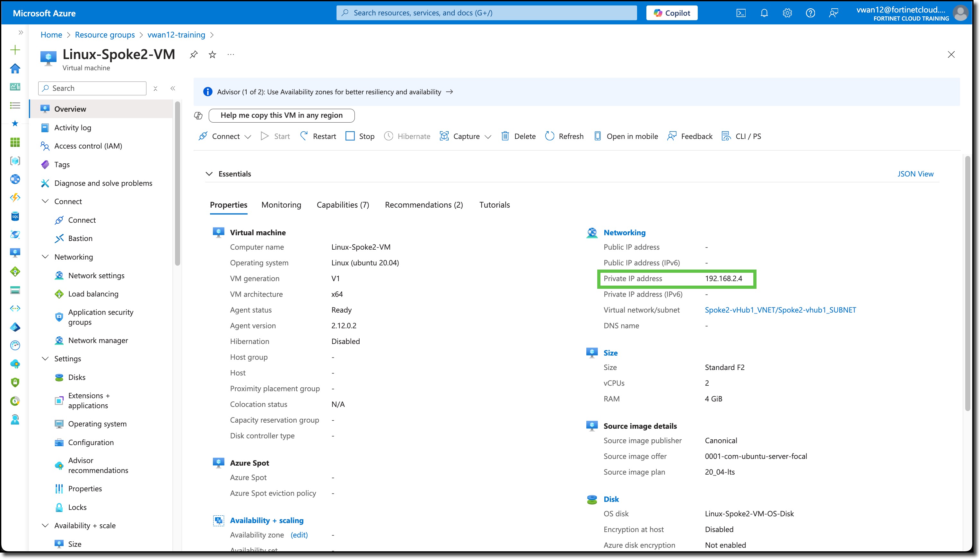Open portal settings gear

(x=787, y=13)
